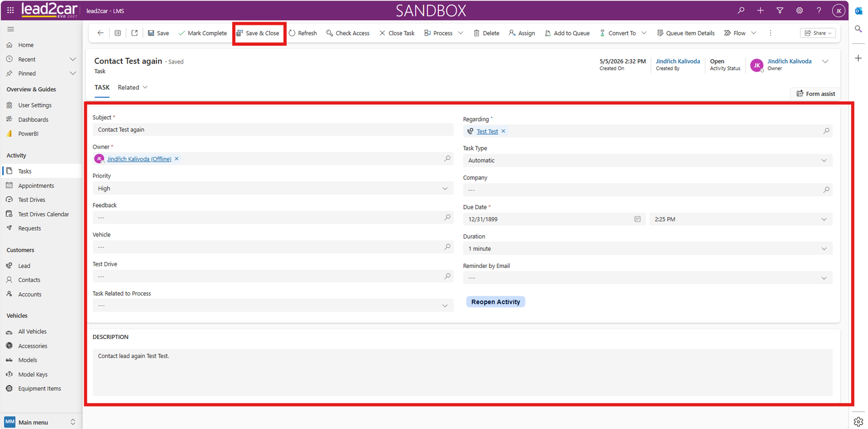The height and width of the screenshot is (429, 868).
Task: Open record in new window icon
Action: pos(135,33)
